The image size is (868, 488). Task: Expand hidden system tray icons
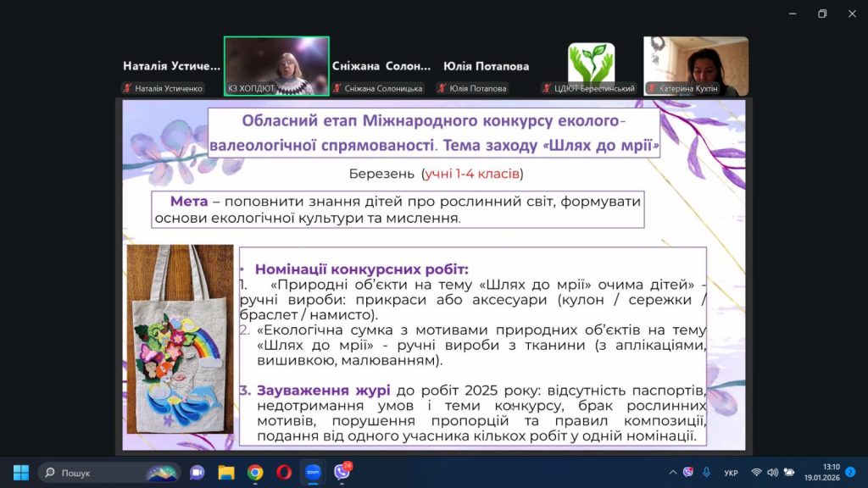[673, 472]
